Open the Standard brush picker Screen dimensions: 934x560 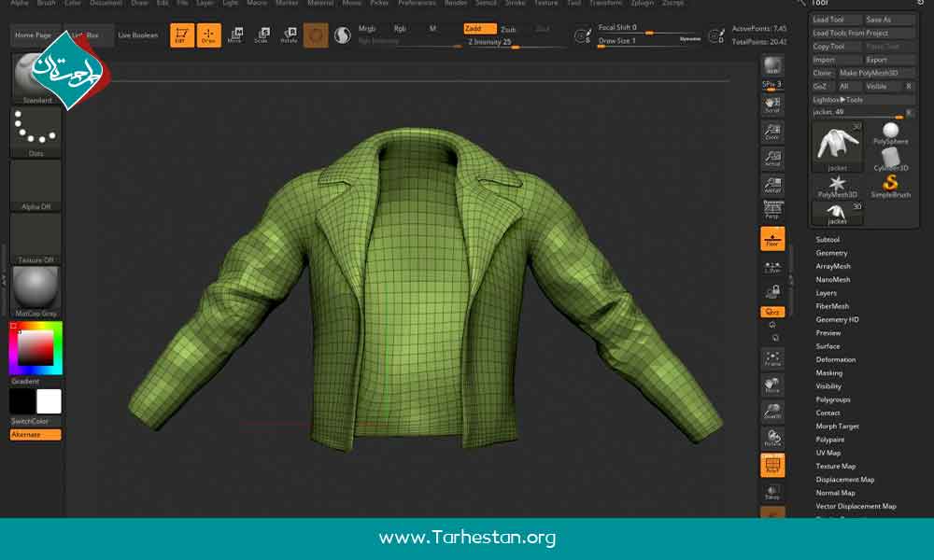click(x=35, y=79)
